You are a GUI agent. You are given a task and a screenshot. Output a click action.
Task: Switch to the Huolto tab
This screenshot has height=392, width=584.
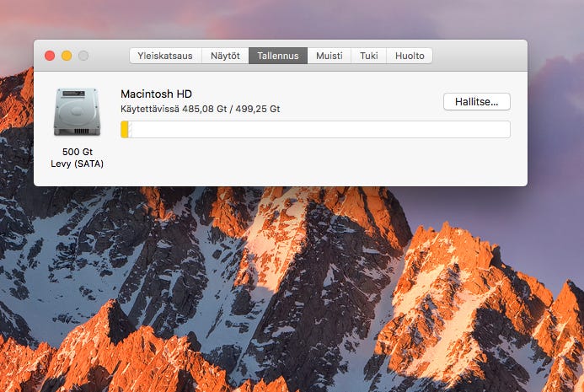point(410,56)
